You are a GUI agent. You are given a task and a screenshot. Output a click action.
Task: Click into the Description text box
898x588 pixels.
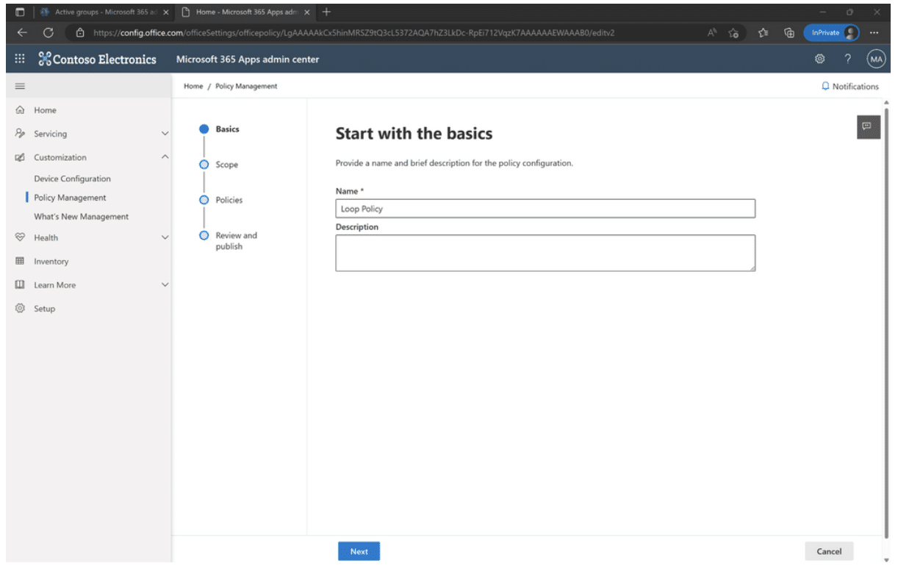point(545,253)
